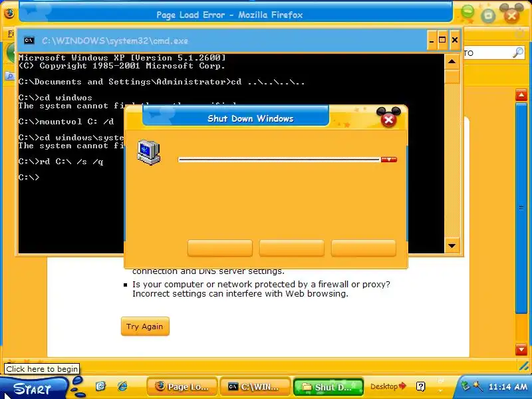
Task: Click the Firefox page scrollbar thumb
Action: [521, 208]
